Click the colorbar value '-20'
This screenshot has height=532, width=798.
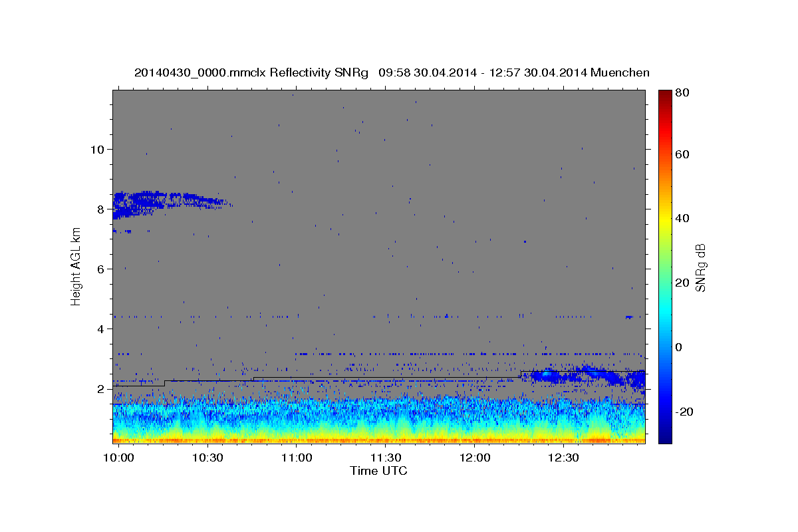pyautogui.click(x=684, y=412)
